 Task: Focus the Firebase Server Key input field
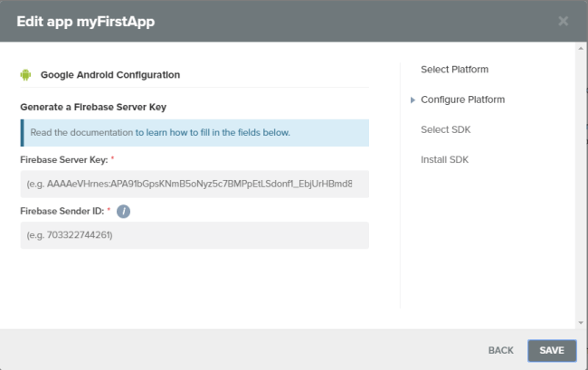coord(194,184)
